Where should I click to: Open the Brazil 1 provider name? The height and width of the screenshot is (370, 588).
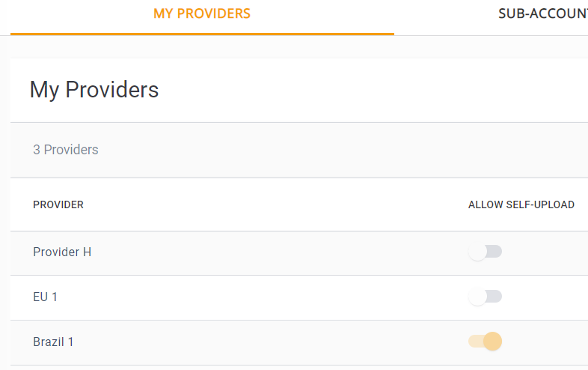pyautogui.click(x=53, y=342)
